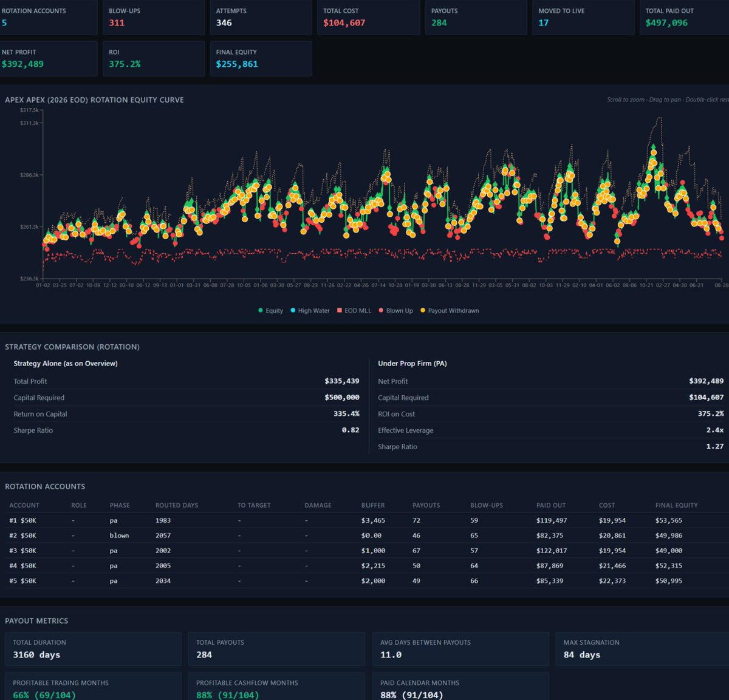Click the Total Paid Out amount $497,096
729x700 pixels.
pyautogui.click(x=666, y=23)
